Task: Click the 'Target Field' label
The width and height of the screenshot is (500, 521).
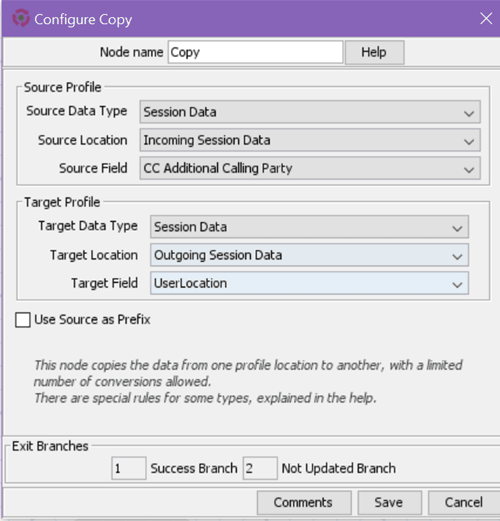Action: (104, 283)
